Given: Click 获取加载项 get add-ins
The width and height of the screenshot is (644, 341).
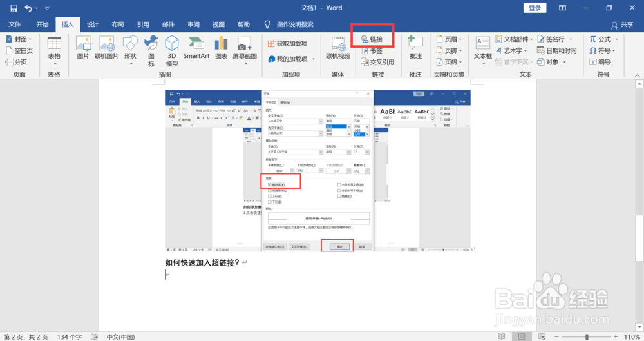Looking at the screenshot, I should [287, 44].
